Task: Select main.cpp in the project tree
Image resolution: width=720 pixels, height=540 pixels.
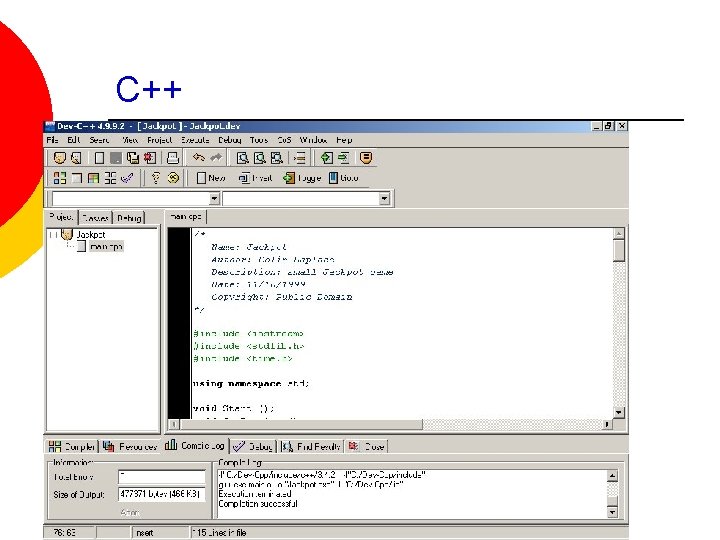Action: pos(106,247)
